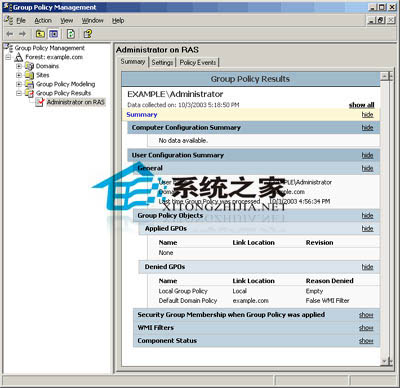Select Administrator on RAS tree item
This screenshot has width=400, height=388.
76,102
